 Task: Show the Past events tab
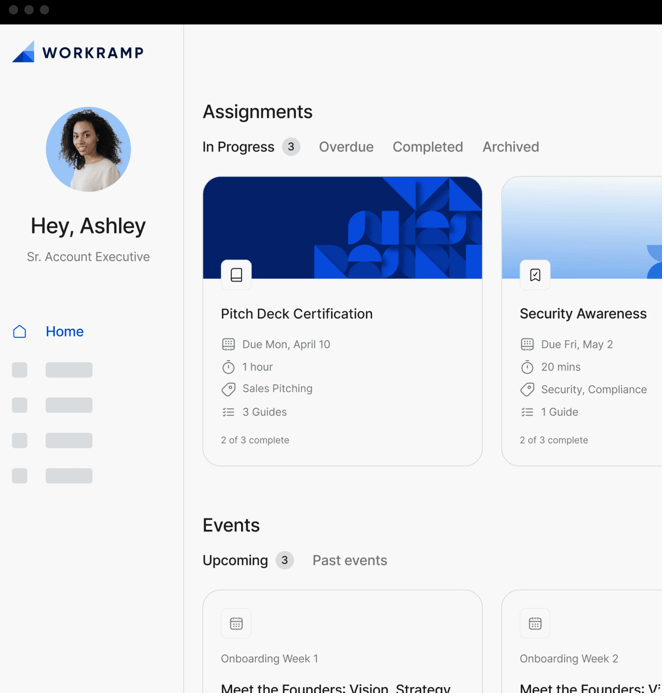pos(349,561)
